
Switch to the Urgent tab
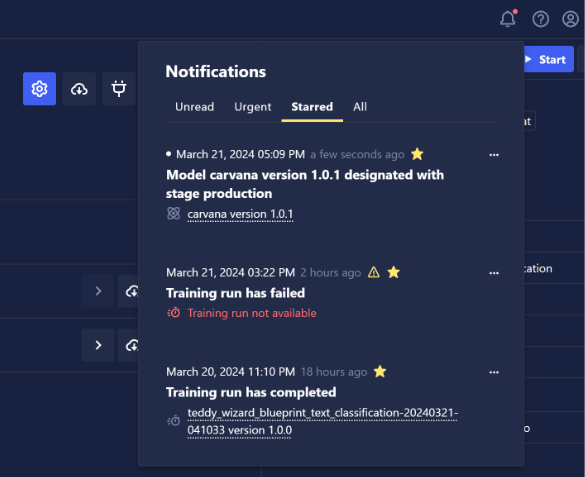pyautogui.click(x=253, y=107)
